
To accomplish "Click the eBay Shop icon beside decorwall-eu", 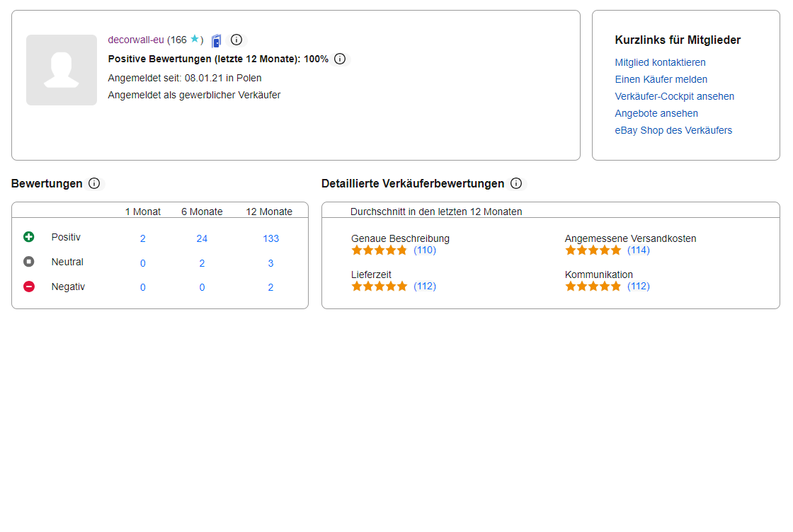I will click(x=216, y=40).
